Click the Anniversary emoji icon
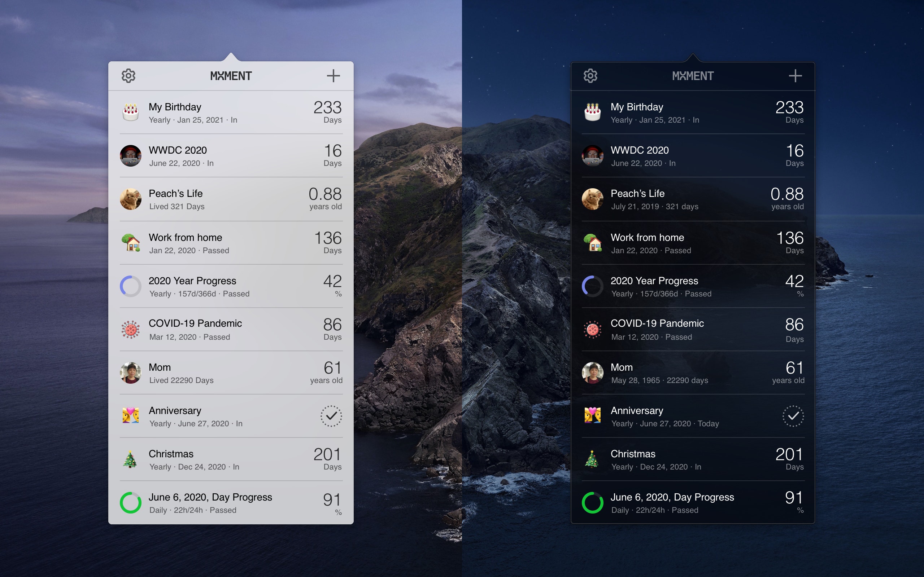Screen dimensions: 924x577 (x=131, y=416)
